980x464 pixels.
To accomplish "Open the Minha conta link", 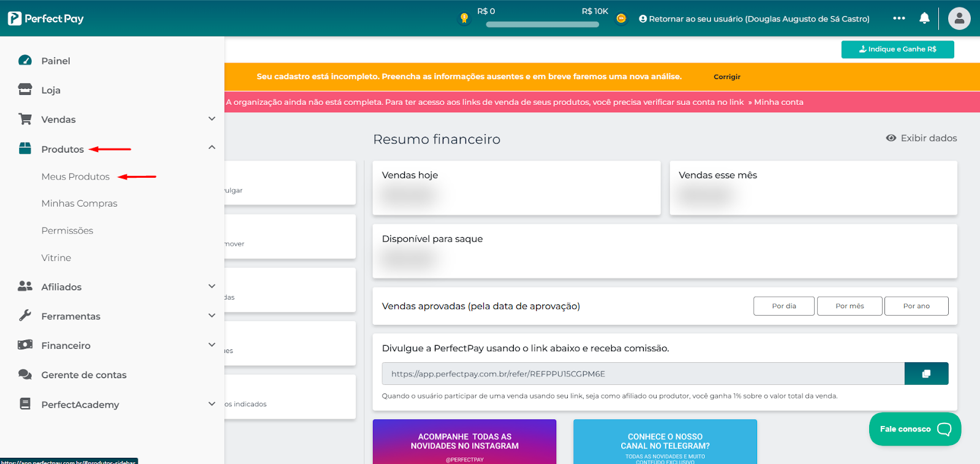I will click(778, 102).
